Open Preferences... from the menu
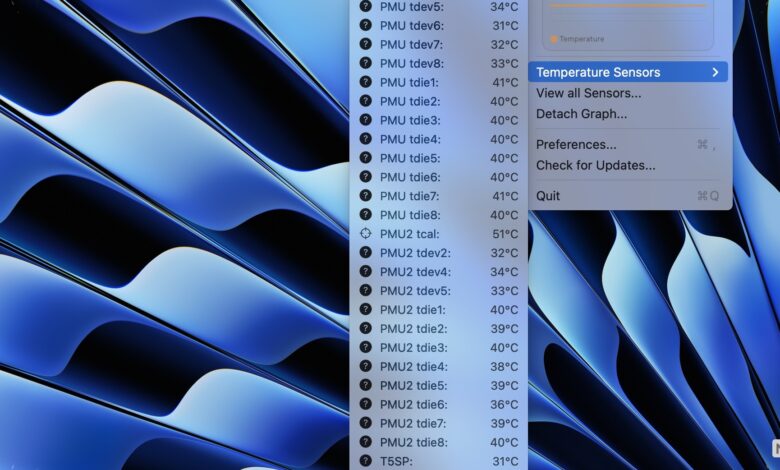Image resolution: width=780 pixels, height=470 pixels. coord(576,145)
